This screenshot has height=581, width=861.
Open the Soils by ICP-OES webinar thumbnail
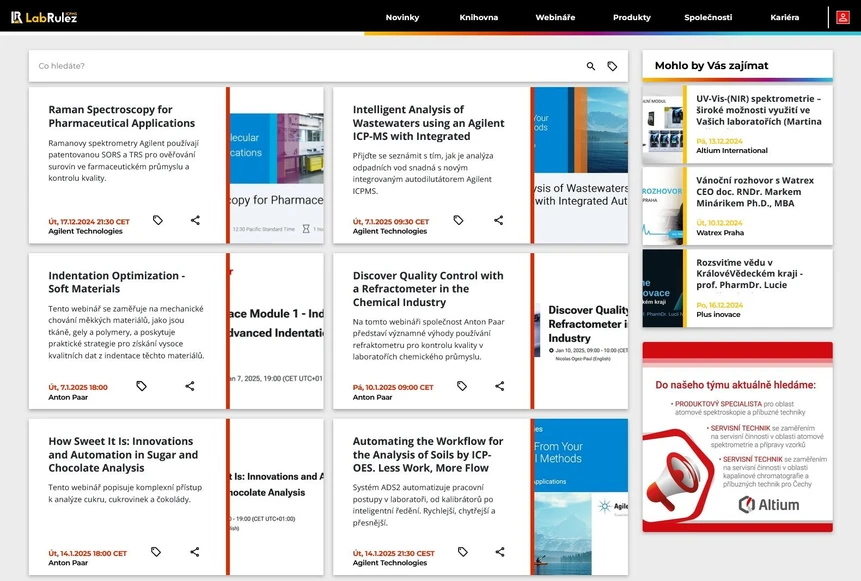point(581,497)
